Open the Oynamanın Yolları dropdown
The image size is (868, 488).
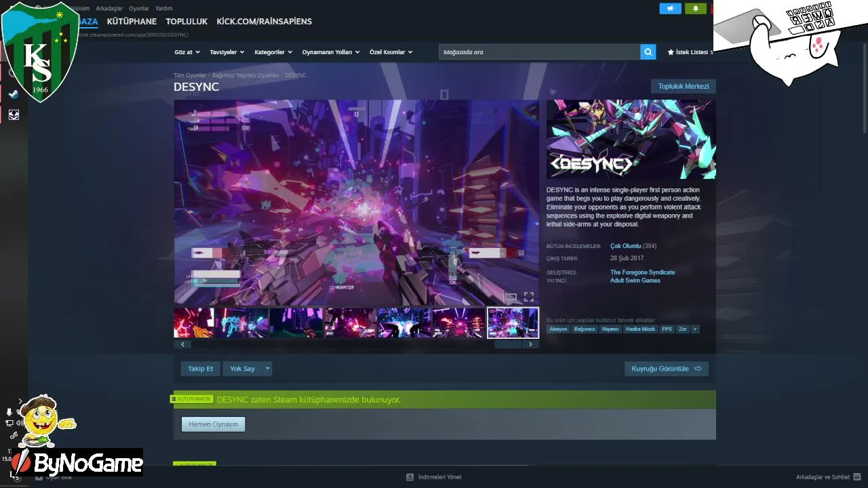tap(331, 52)
